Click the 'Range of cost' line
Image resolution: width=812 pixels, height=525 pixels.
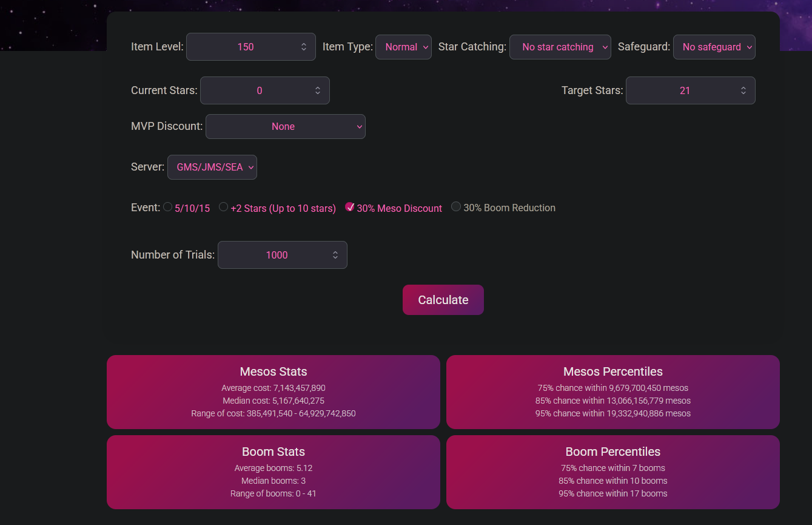pos(273,413)
